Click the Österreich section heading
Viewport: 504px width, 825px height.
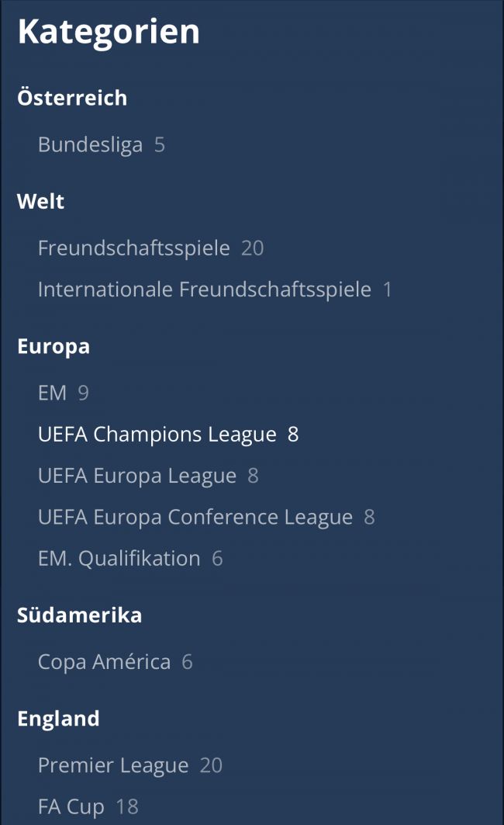71,99
